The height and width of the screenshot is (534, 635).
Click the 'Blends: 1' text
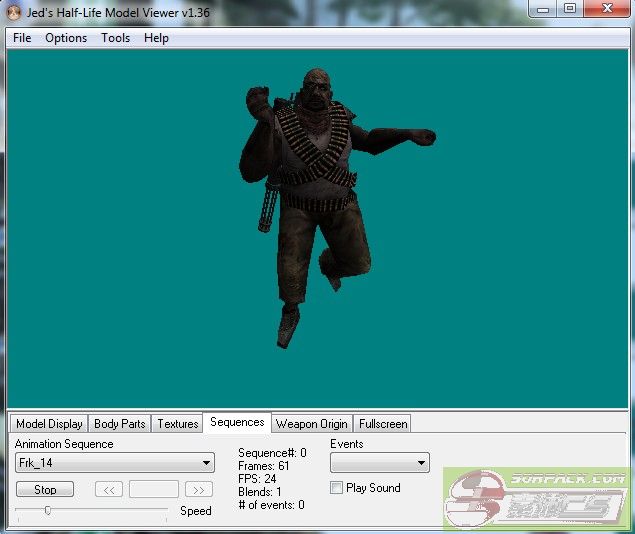pos(260,492)
